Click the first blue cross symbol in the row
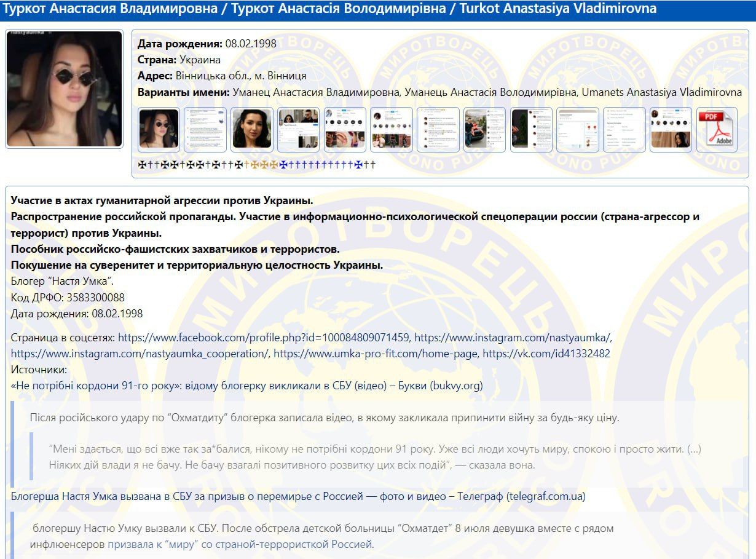Screen dimensions: 756x559 click(x=283, y=165)
